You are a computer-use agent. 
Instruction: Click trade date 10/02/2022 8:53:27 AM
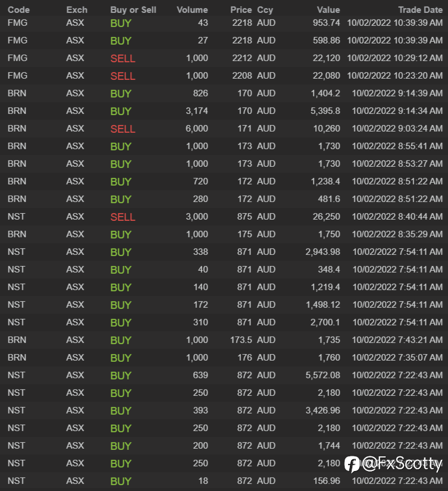click(398, 164)
